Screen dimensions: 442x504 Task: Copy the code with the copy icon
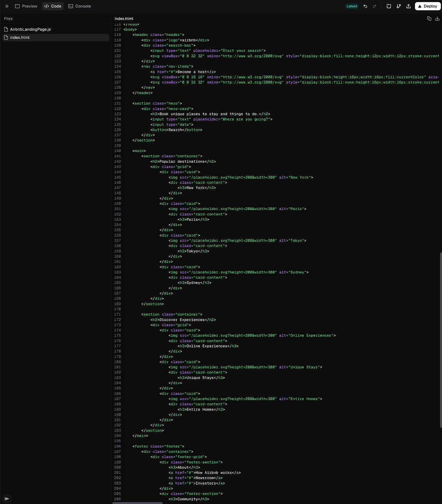429,18
